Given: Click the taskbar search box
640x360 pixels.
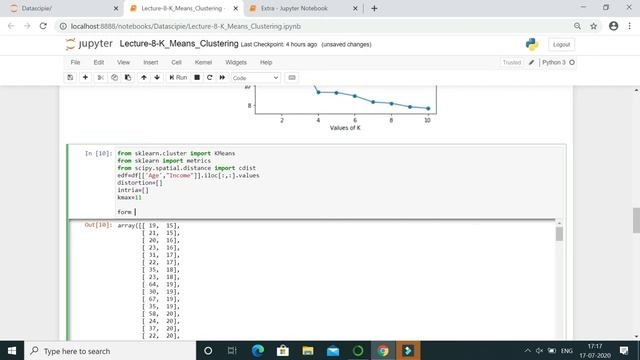Looking at the screenshot, I should (110, 351).
